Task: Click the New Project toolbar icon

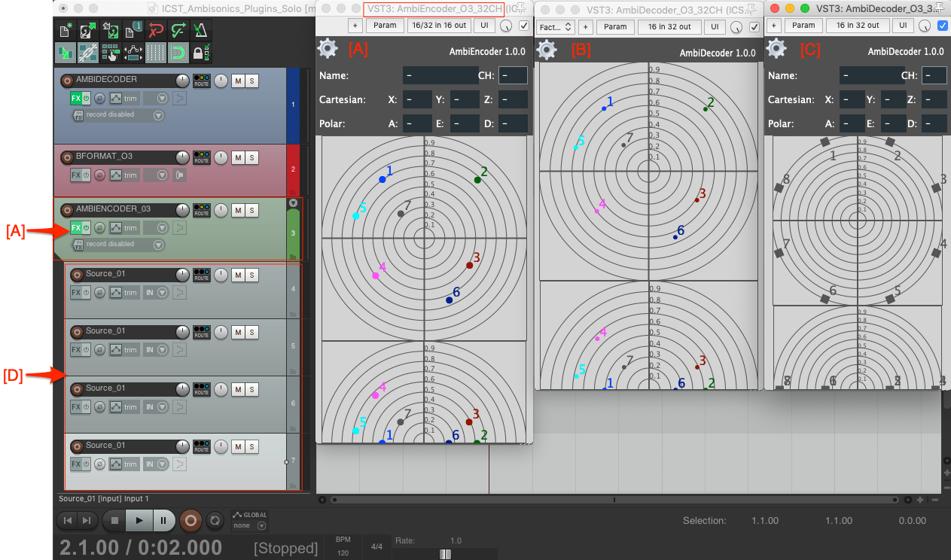Action: (x=66, y=30)
